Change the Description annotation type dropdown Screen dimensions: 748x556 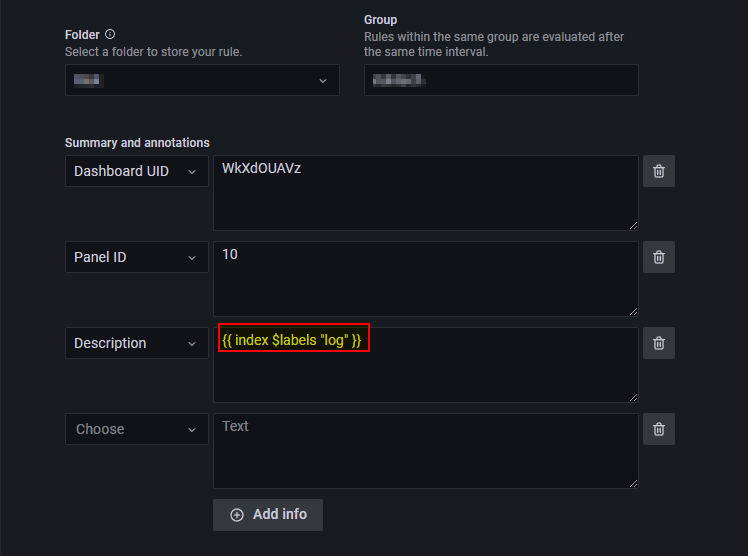tap(137, 343)
